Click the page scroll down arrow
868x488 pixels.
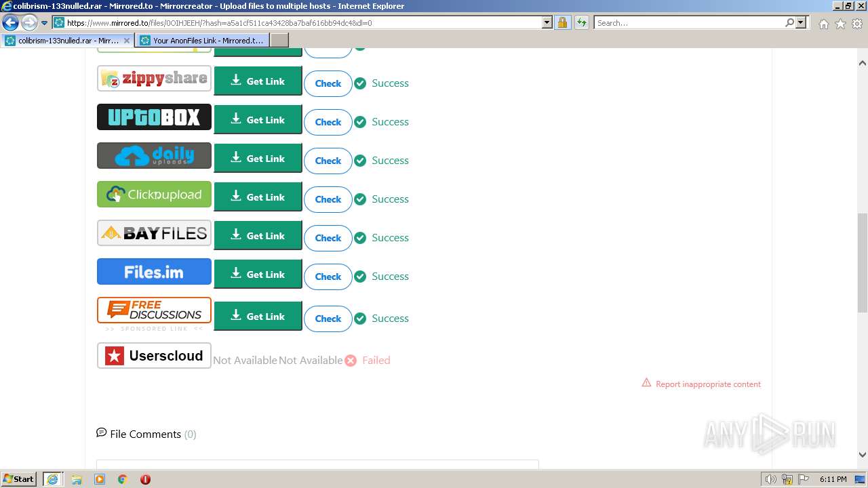point(863,455)
